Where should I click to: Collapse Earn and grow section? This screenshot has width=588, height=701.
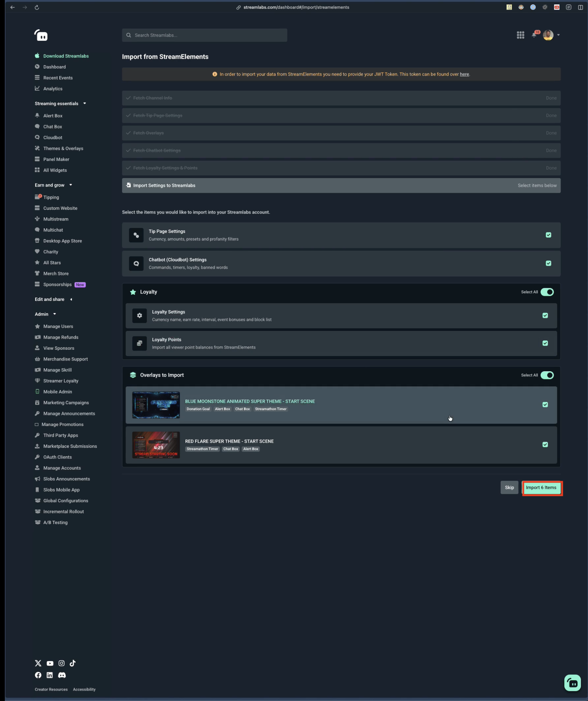(53, 185)
